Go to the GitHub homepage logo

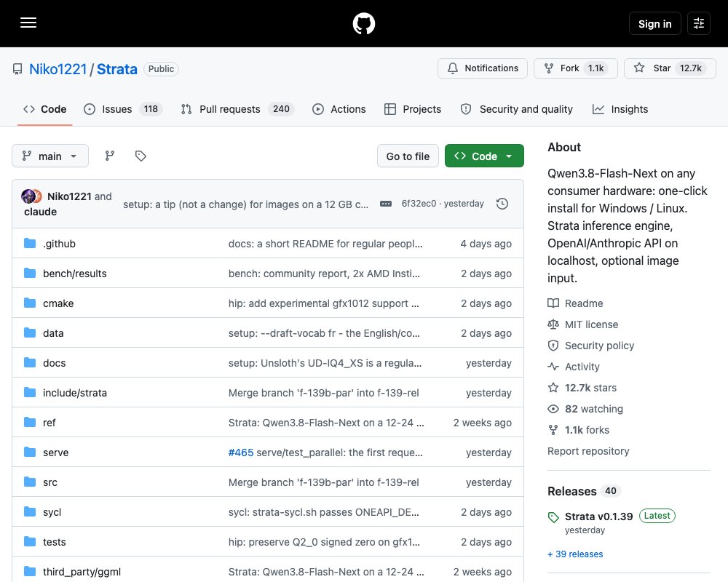pos(363,23)
